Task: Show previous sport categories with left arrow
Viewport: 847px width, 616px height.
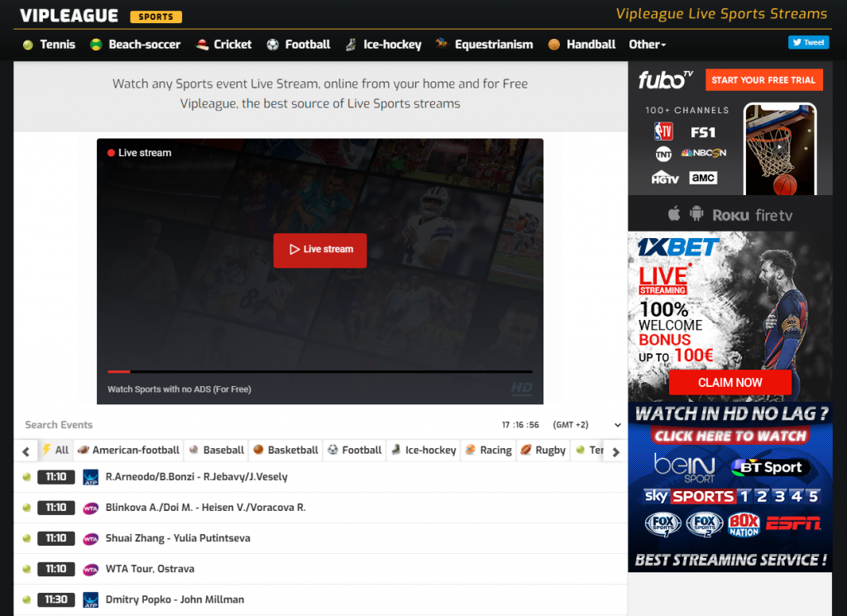Action: point(26,451)
